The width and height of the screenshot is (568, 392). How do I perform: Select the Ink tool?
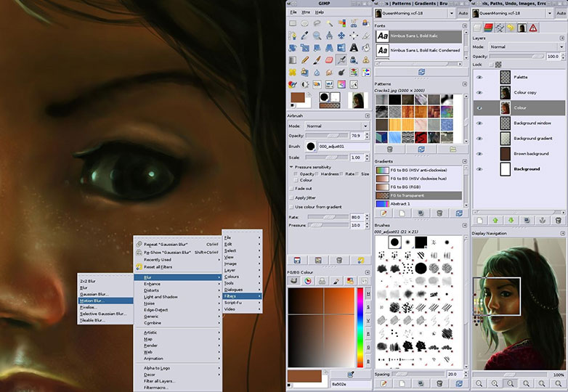coord(354,60)
